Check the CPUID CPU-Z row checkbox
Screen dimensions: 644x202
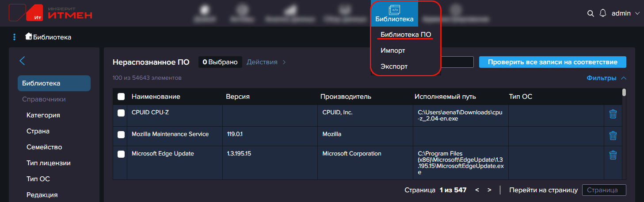pyautogui.click(x=121, y=113)
